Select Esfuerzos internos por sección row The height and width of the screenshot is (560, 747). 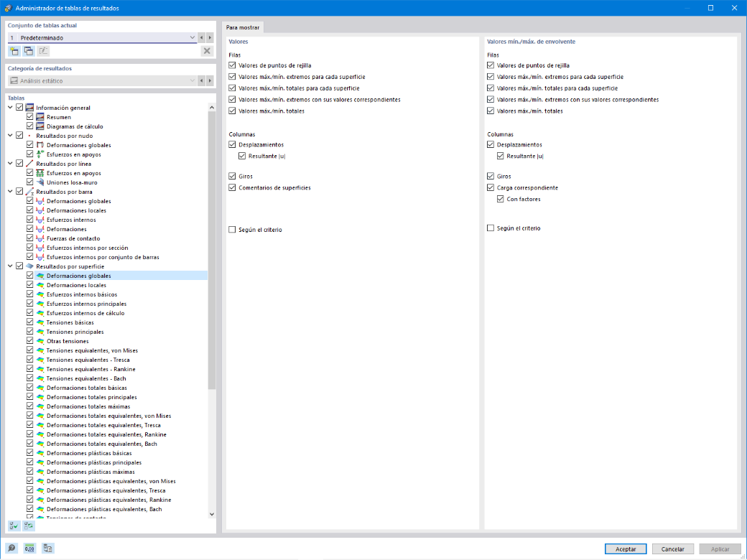[87, 248]
